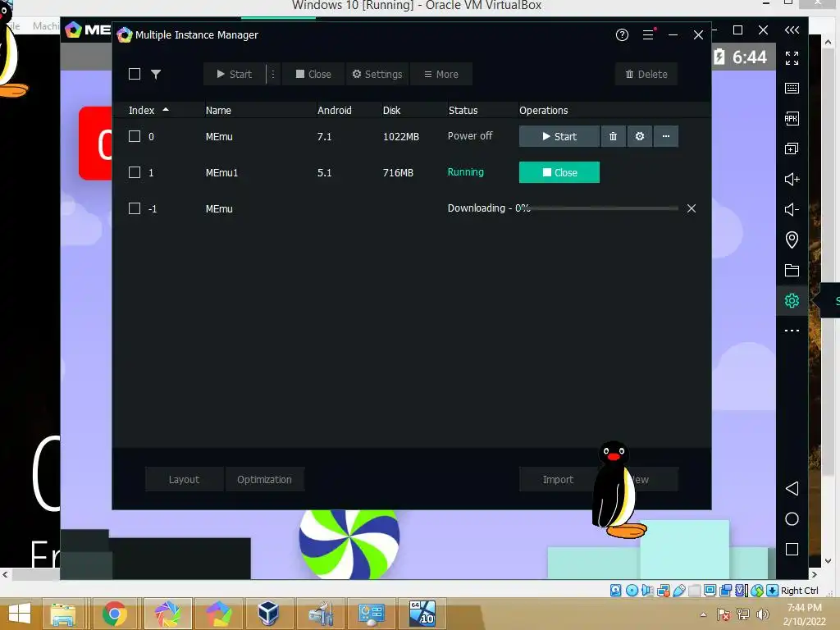Open shared folder icon in sidebar

[x=792, y=270]
